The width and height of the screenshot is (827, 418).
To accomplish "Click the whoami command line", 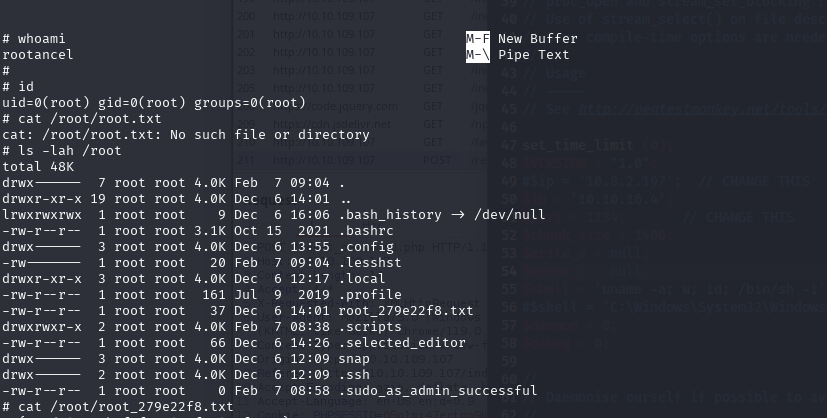I will [34, 39].
